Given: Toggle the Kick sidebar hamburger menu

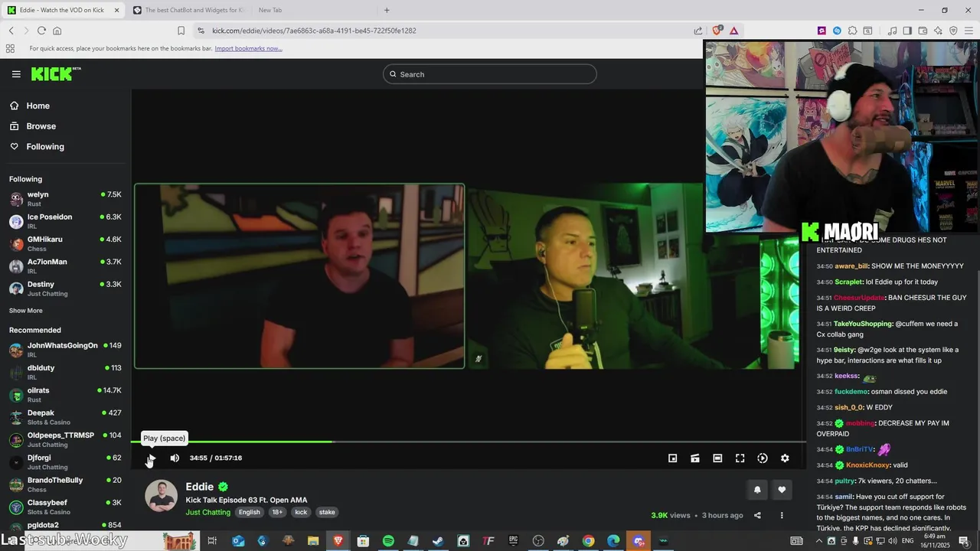Looking at the screenshot, I should click(x=16, y=74).
